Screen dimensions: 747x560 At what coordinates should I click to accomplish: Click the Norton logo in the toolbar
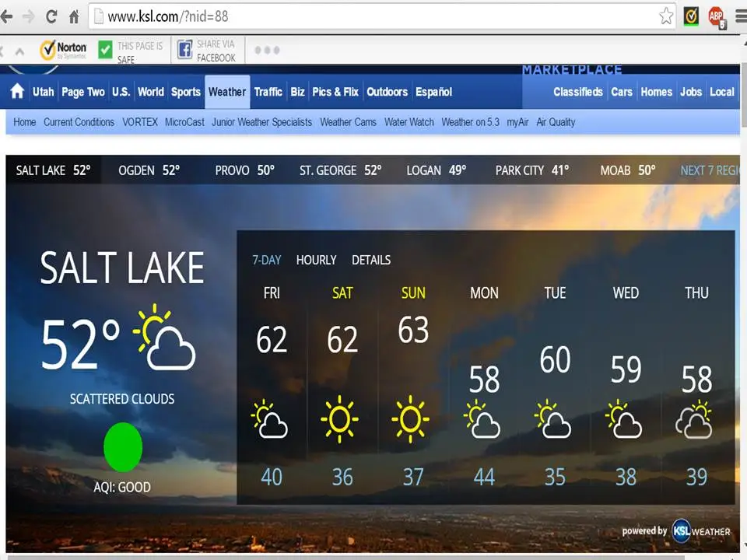[x=63, y=50]
